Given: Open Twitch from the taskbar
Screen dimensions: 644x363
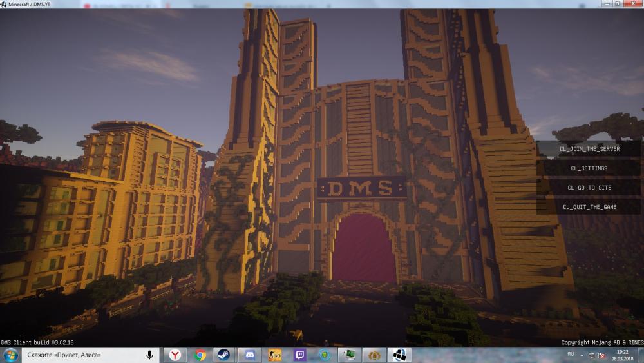Looking at the screenshot, I should 300,355.
